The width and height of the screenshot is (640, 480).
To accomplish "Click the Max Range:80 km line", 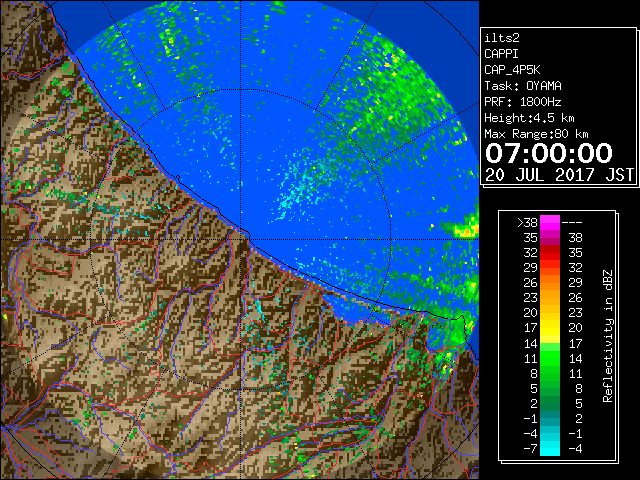I will pyautogui.click(x=536, y=134).
